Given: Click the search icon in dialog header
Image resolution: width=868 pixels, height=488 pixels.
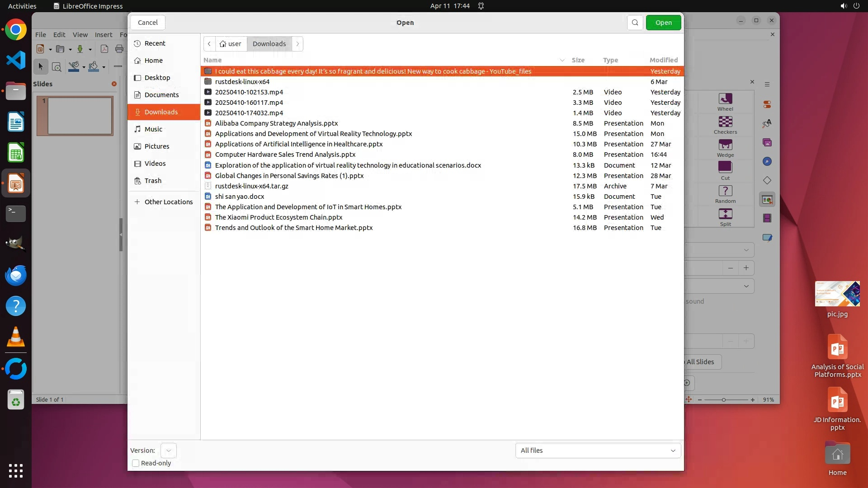Looking at the screenshot, I should (635, 23).
